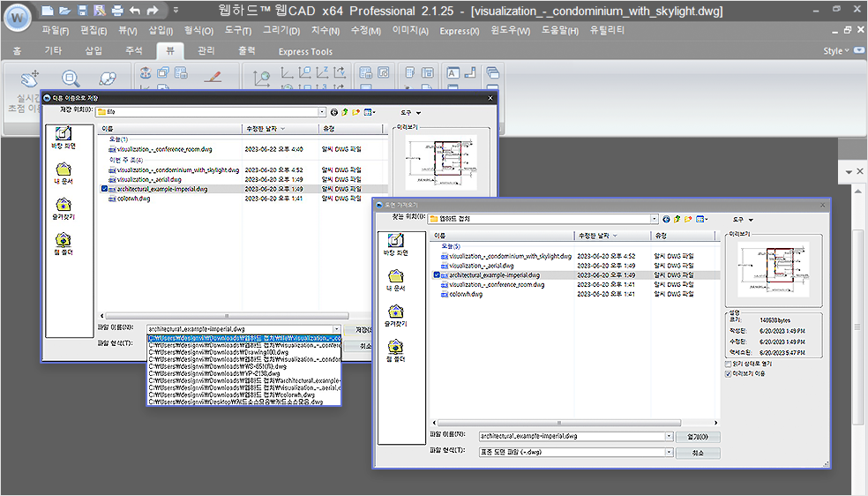Viewport: 868px width, 496px height.
Task: Click the Save diskette icon in quick access toolbar
Action: point(83,11)
